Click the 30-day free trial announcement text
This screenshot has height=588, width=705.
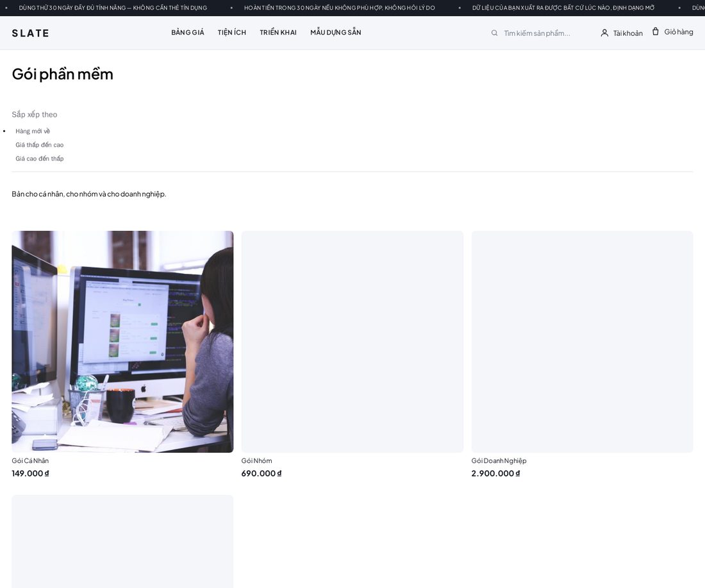(x=113, y=8)
